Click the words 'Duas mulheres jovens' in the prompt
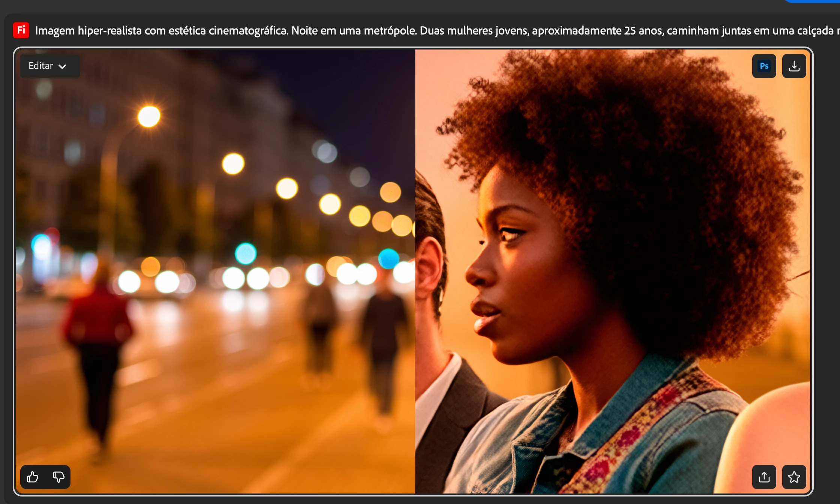This screenshot has width=840, height=504. (474, 30)
